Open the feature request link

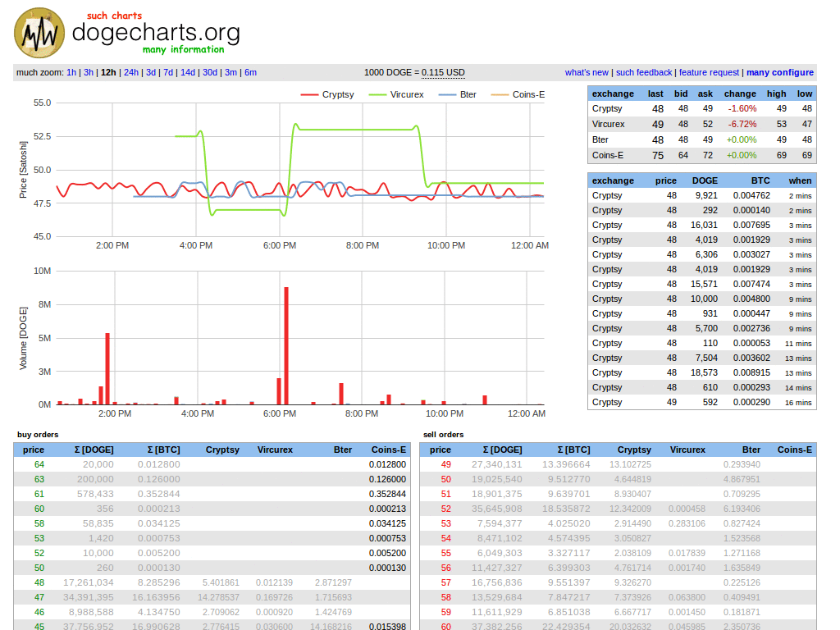(709, 72)
